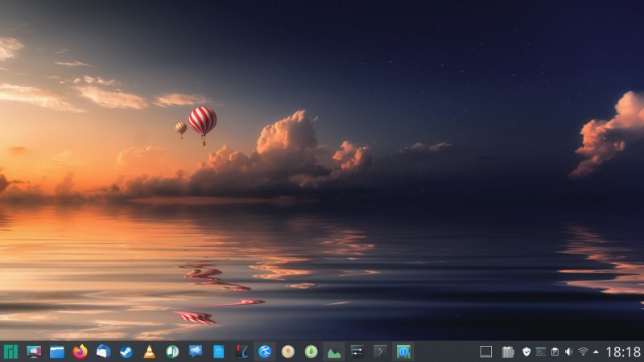This screenshot has width=644, height=362.
Task: Launch Thunderbird mail client
Action: tap(103, 352)
